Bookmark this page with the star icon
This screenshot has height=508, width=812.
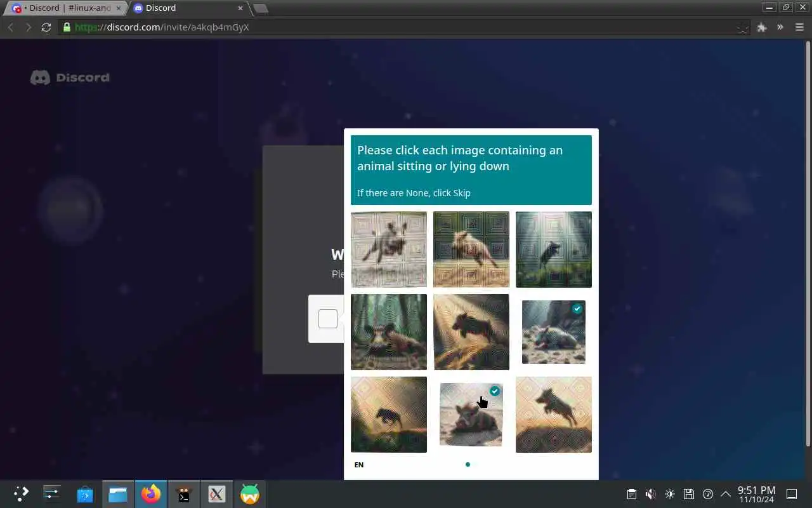coord(742,27)
